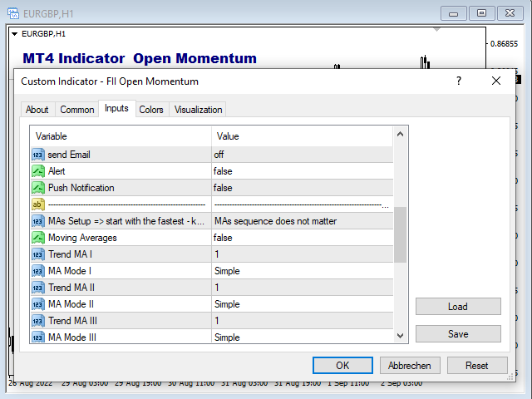
Task: Click the MA Mode III row icon
Action: coord(38,337)
